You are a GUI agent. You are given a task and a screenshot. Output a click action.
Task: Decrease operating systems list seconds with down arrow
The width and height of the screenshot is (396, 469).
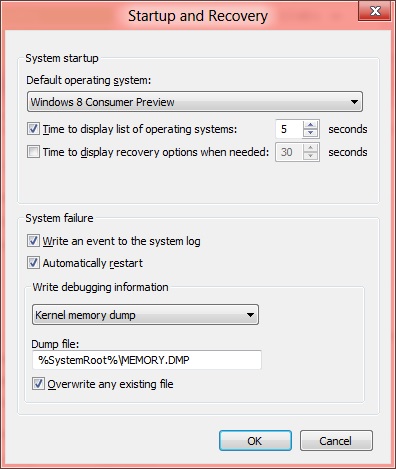(x=311, y=133)
